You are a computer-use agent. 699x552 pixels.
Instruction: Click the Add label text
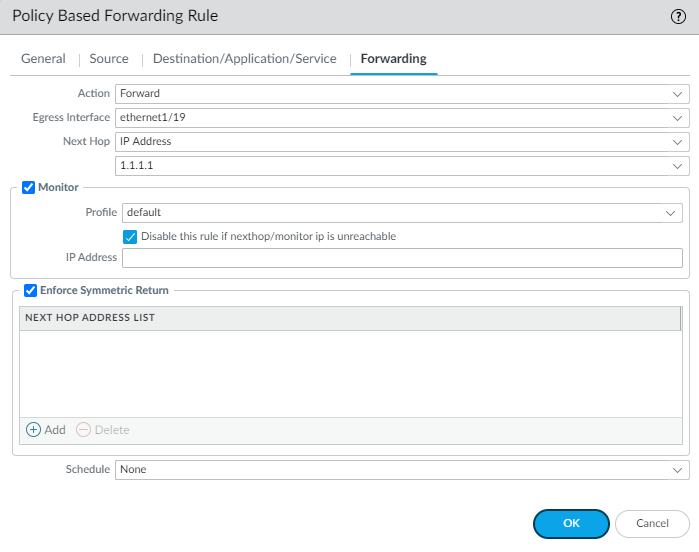point(55,430)
